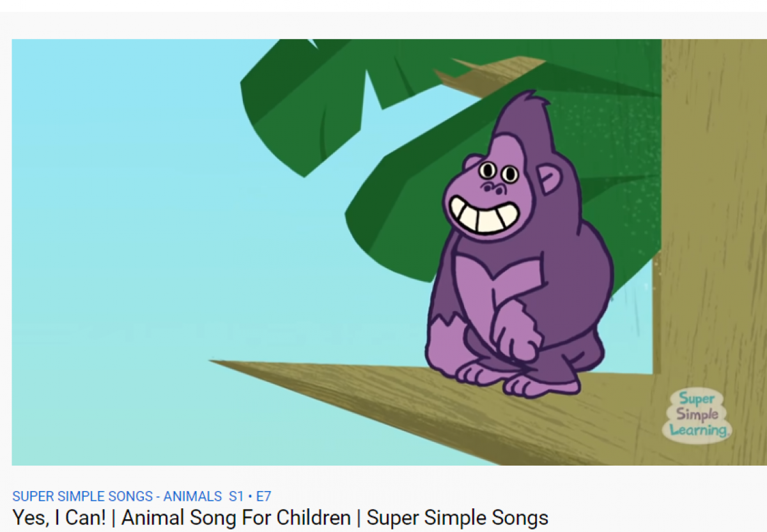Click the gorilla's ear
The width and height of the screenshot is (767, 532).
549,179
